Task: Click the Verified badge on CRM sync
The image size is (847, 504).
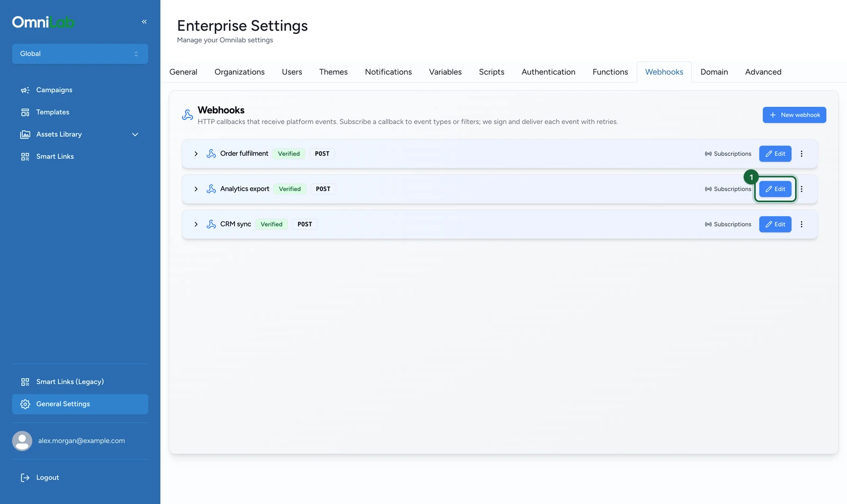Action: (272, 224)
